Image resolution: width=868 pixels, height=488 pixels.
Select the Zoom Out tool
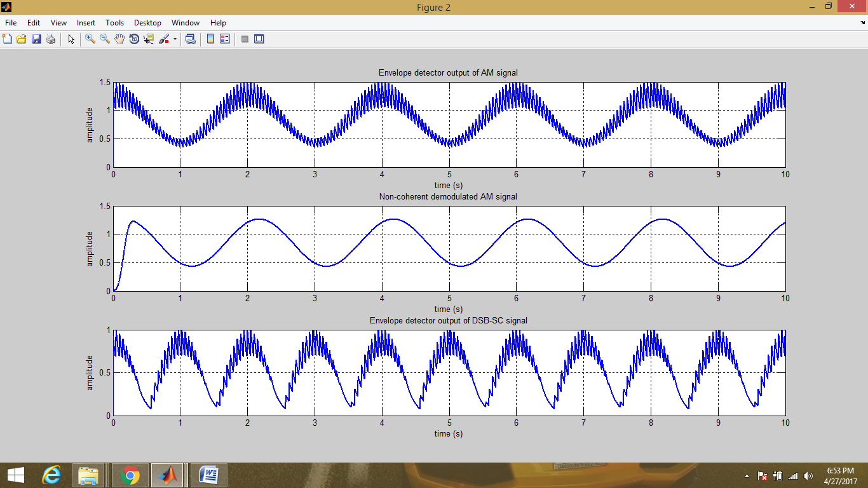click(105, 39)
